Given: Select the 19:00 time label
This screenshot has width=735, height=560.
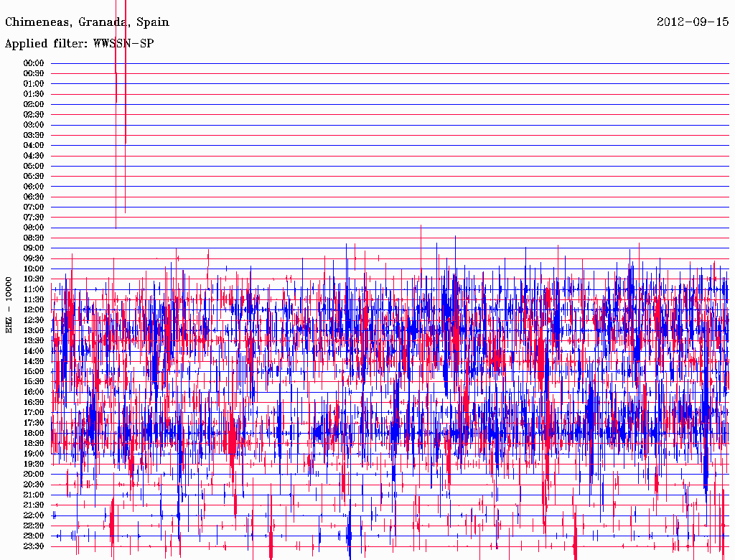Looking at the screenshot, I should click(34, 454).
